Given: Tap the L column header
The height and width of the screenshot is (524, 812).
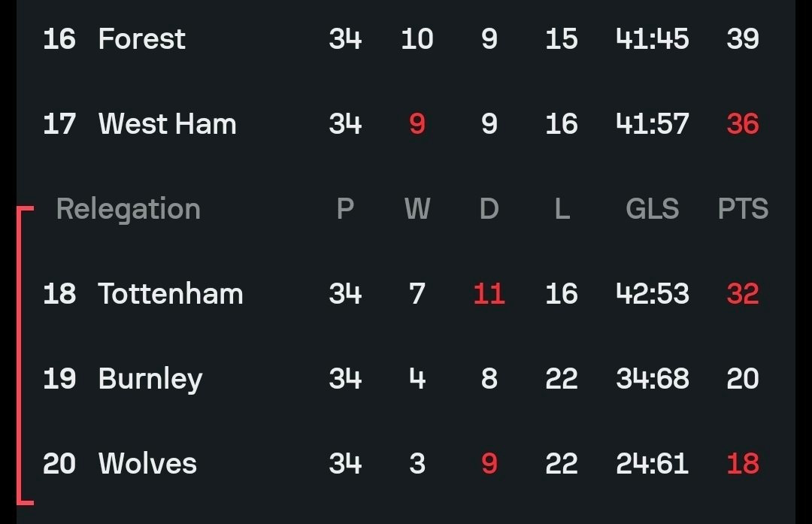Looking at the screenshot, I should click(562, 209).
